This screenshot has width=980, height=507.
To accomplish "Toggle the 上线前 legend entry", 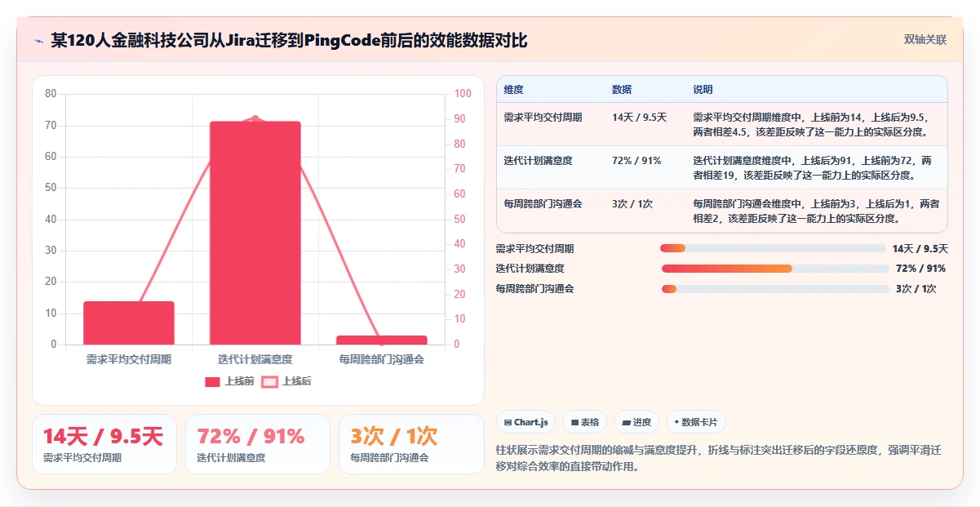I will (x=229, y=381).
